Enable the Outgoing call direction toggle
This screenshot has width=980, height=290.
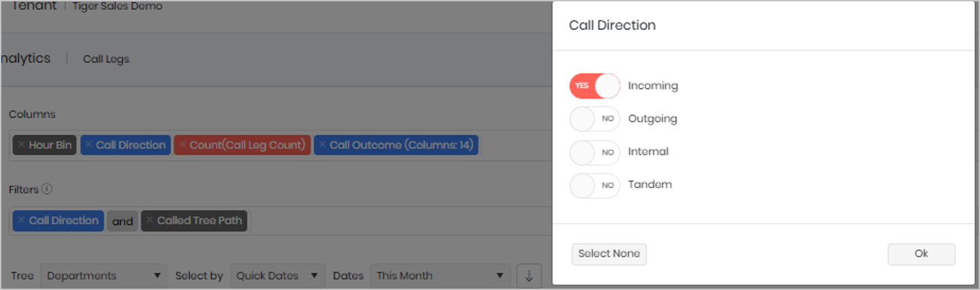pyautogui.click(x=595, y=119)
